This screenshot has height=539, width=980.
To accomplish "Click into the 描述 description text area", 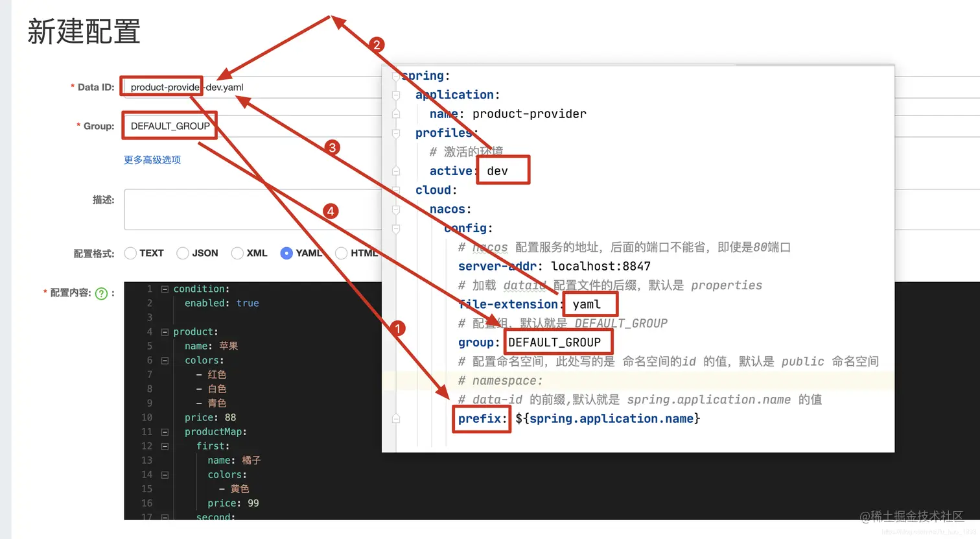I will 253,210.
